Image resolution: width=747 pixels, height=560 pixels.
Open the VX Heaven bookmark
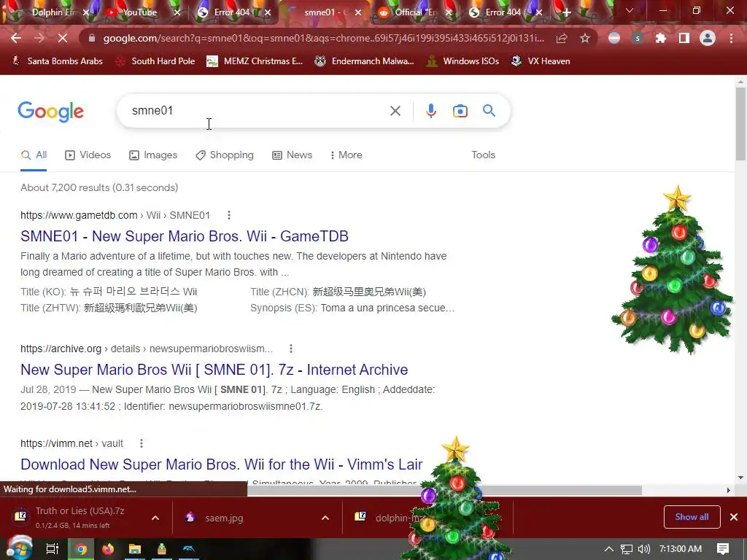(541, 61)
